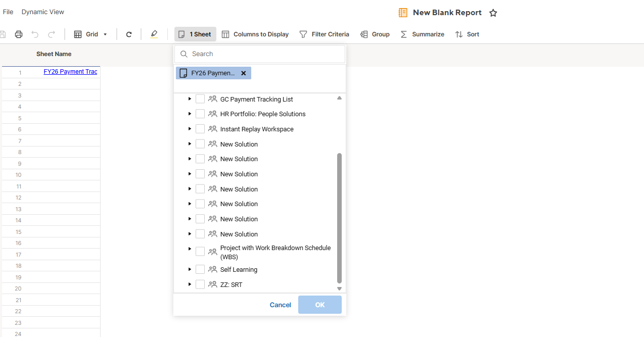
Task: Remove the FY26 Payment sheet chip
Action: [x=243, y=73]
